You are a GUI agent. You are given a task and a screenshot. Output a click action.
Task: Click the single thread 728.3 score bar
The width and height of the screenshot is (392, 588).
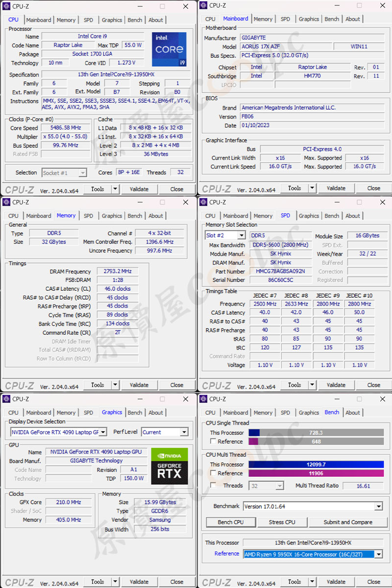(316, 433)
